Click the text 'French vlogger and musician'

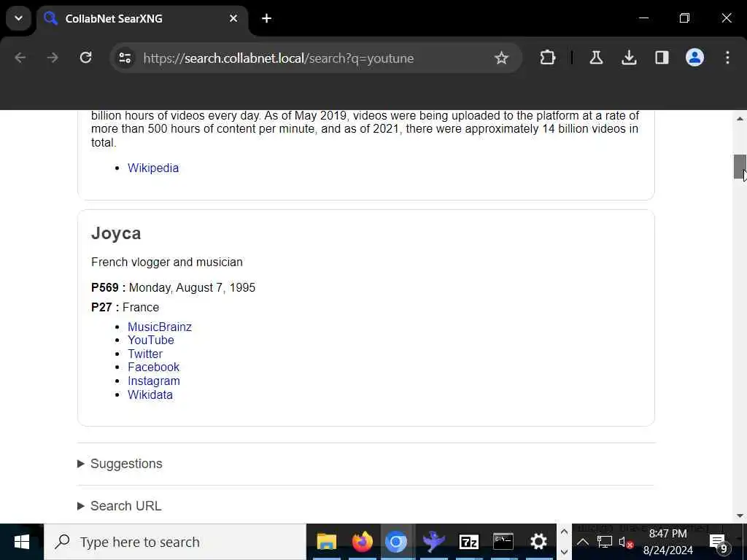167,262
